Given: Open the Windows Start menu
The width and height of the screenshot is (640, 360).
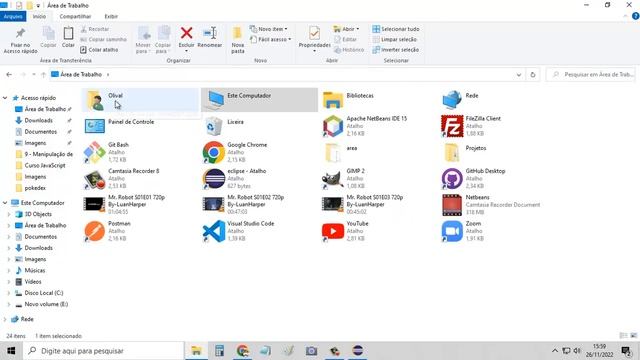Looking at the screenshot, I should (11, 351).
